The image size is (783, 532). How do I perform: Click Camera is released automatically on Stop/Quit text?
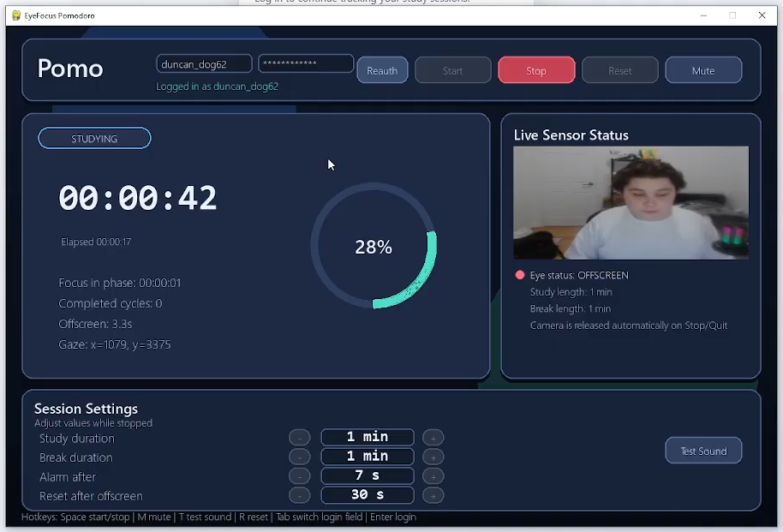click(629, 326)
